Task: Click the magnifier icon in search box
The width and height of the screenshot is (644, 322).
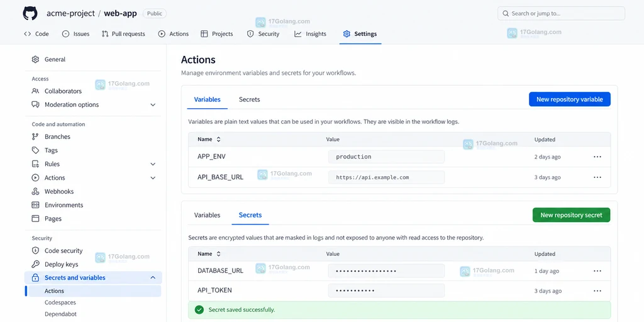Action: coord(505,14)
